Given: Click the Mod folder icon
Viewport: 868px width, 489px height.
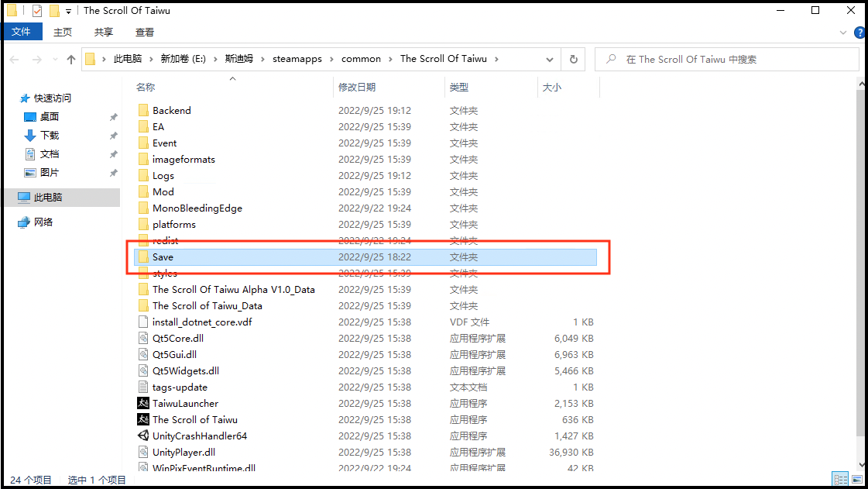Looking at the screenshot, I should point(143,191).
